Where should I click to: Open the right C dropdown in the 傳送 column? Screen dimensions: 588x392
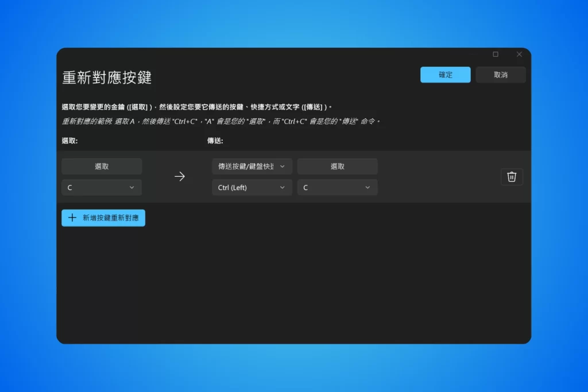click(337, 187)
